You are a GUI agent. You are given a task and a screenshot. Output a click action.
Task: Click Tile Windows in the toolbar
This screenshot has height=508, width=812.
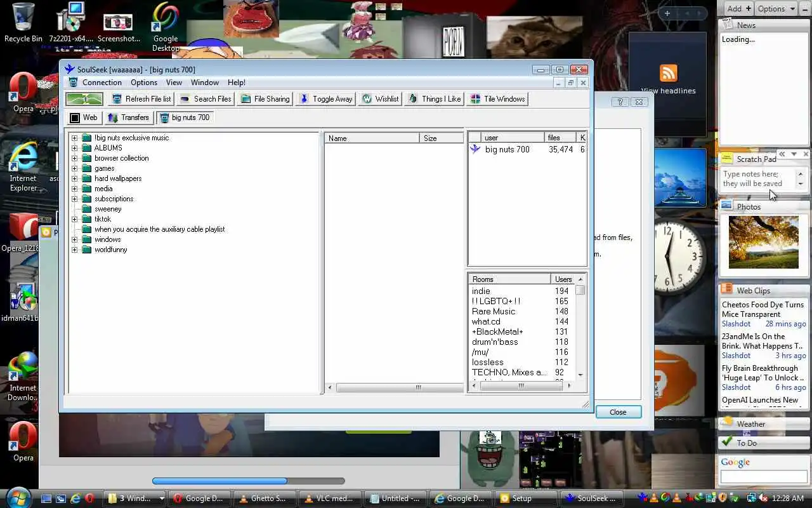[498, 99]
